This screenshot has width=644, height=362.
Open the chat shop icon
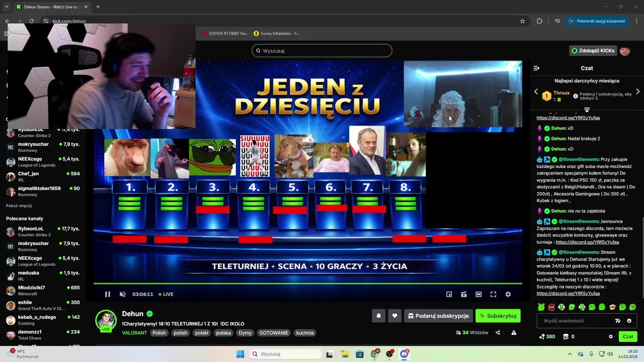(566, 336)
